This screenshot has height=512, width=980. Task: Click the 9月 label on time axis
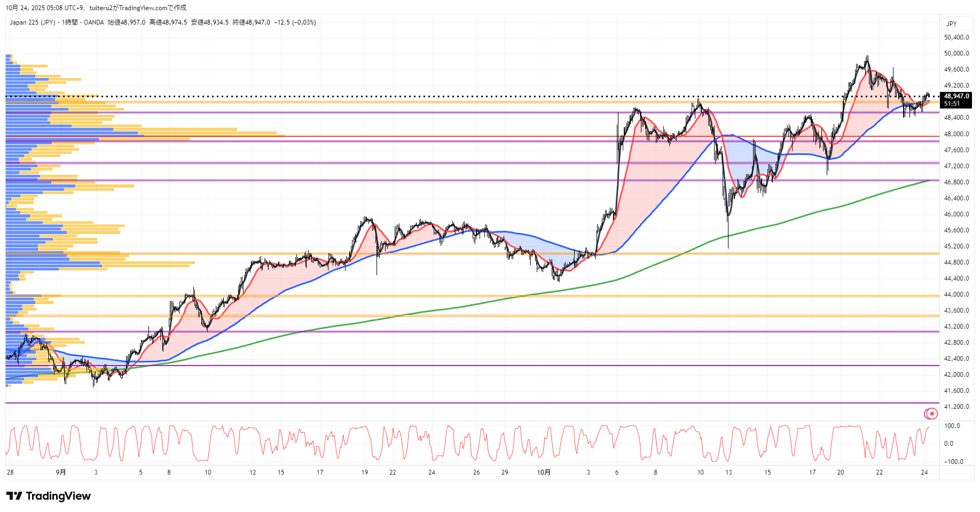(61, 472)
